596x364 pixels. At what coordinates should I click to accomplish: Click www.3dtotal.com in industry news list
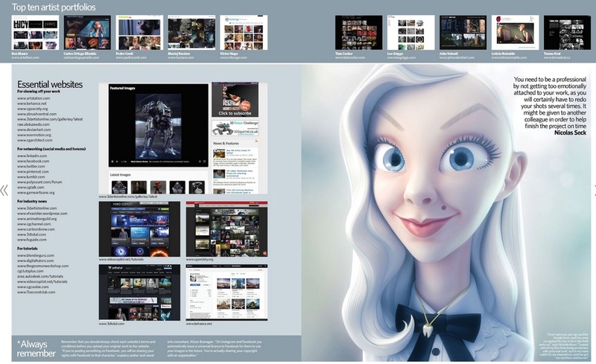31,234
